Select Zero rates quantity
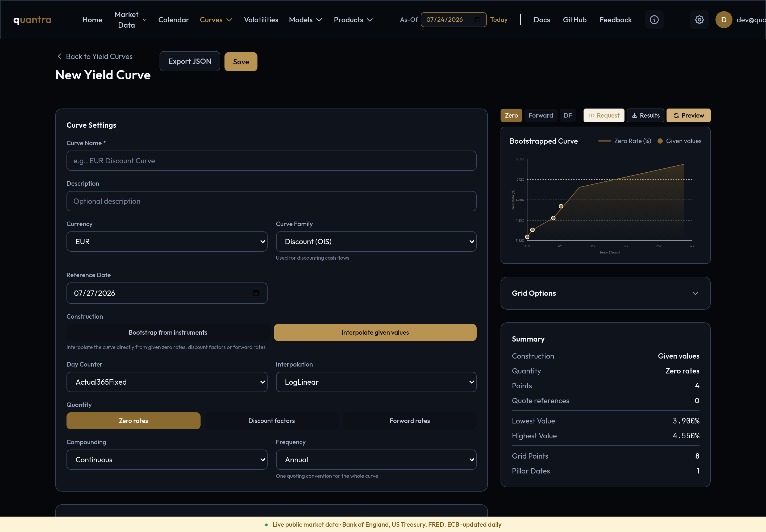 click(133, 421)
